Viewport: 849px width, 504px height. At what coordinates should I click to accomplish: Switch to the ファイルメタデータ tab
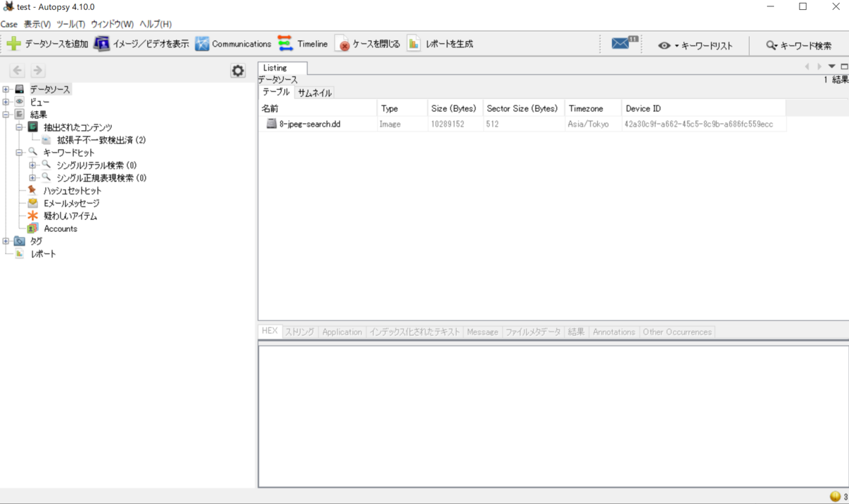(533, 332)
